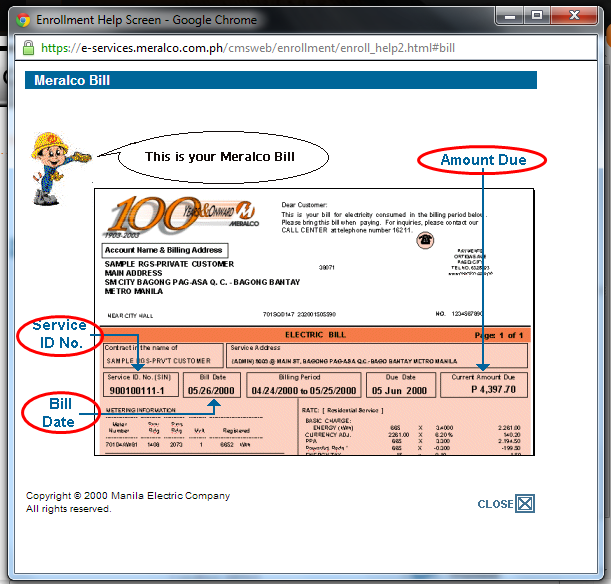Click the green padlock security icon
The image size is (611, 584).
click(x=28, y=48)
